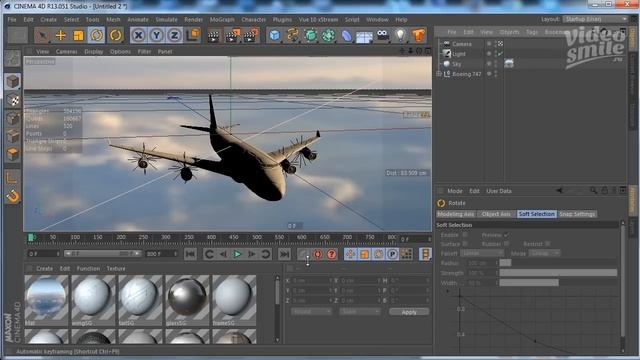Viewport: 640px width, 360px height.
Task: Toggle Automatic keyframing red button
Action: (317, 254)
